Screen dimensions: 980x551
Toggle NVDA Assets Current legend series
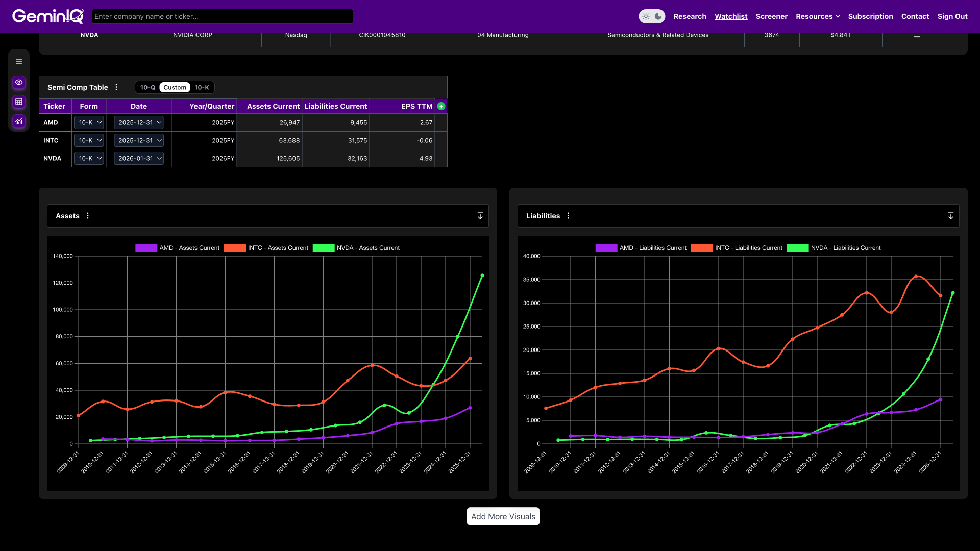click(356, 248)
